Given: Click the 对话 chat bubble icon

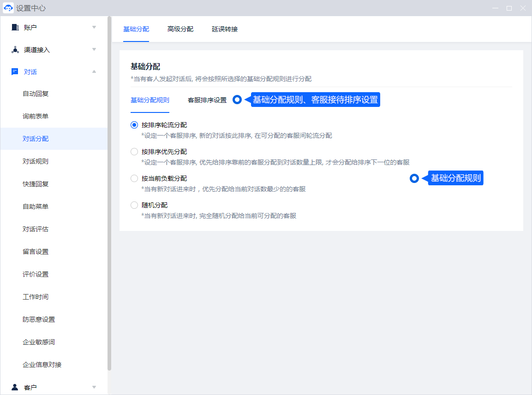Looking at the screenshot, I should [15, 71].
